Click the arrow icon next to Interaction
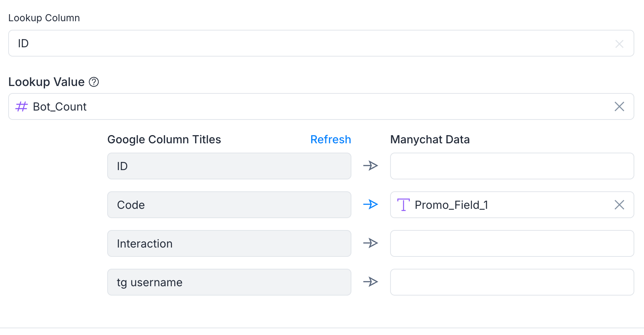644x335 pixels. tap(371, 243)
